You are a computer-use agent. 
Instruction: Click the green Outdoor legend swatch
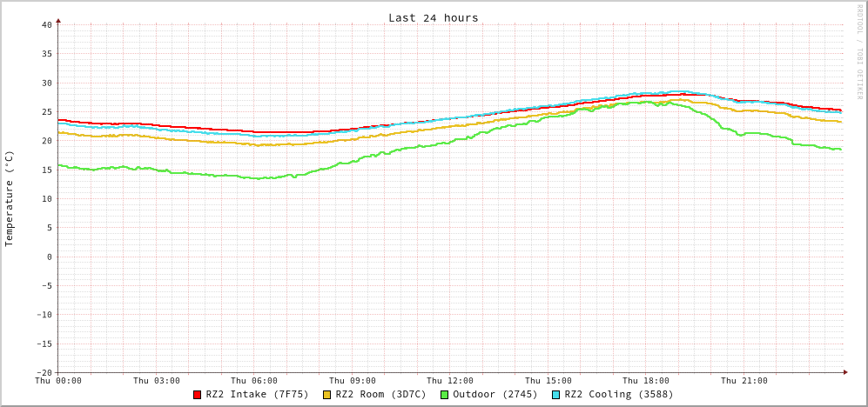point(444,395)
